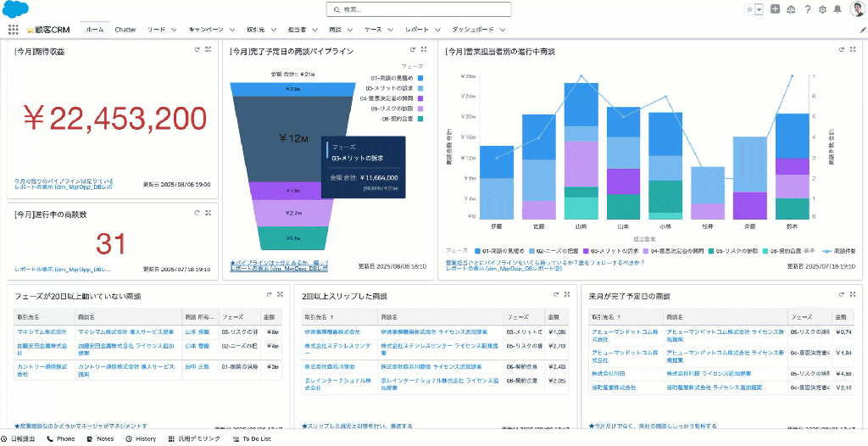Refresh the フェーズが20日以上動いていない商談 table
868x446 pixels.
tap(269, 295)
